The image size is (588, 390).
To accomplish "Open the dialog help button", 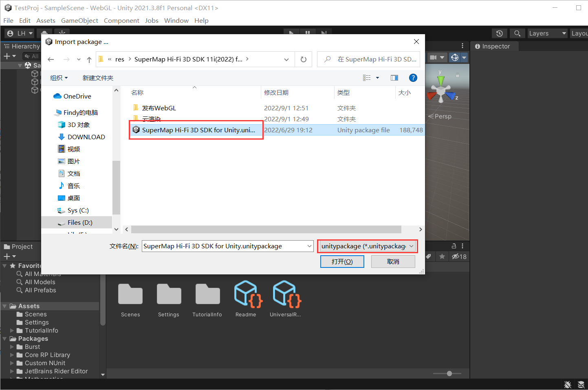I will tap(413, 78).
